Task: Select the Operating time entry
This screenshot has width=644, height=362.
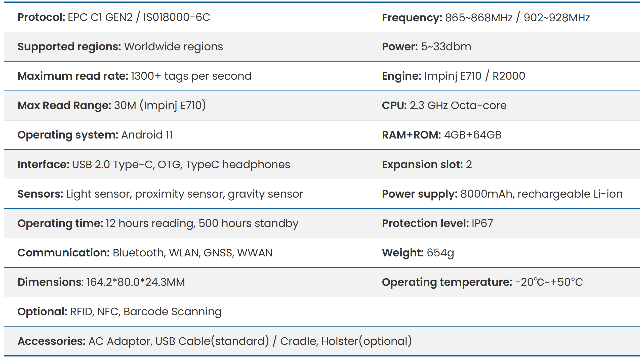Action: pos(158,223)
